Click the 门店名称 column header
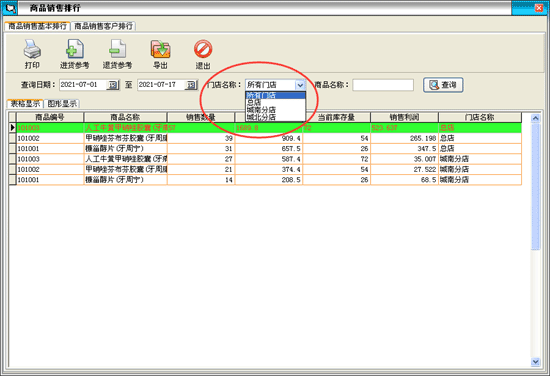 (479, 117)
